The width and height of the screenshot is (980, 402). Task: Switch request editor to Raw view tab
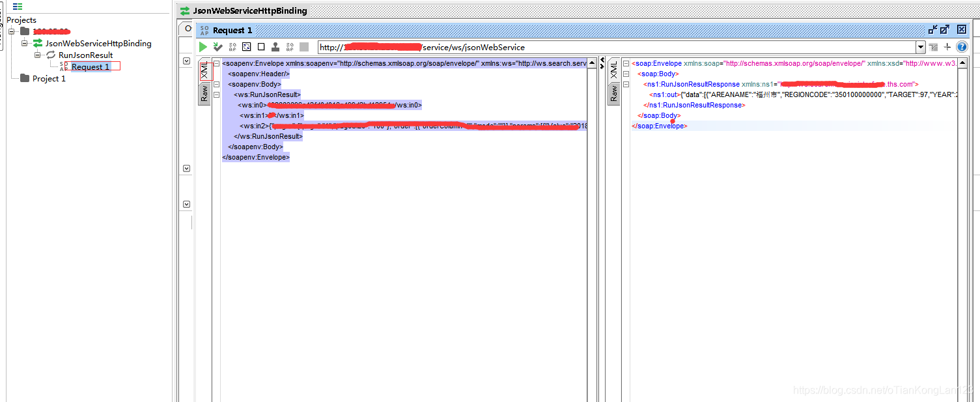point(204,93)
